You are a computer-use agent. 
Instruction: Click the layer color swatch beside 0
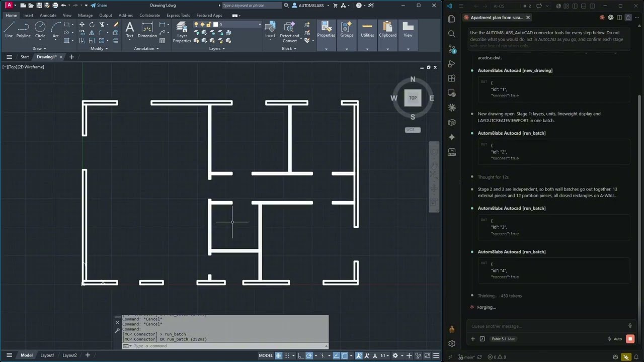pos(216,25)
